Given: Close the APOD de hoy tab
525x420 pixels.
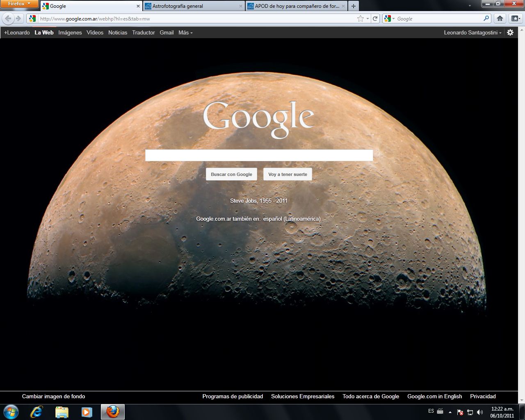Looking at the screenshot, I should pyautogui.click(x=343, y=6).
